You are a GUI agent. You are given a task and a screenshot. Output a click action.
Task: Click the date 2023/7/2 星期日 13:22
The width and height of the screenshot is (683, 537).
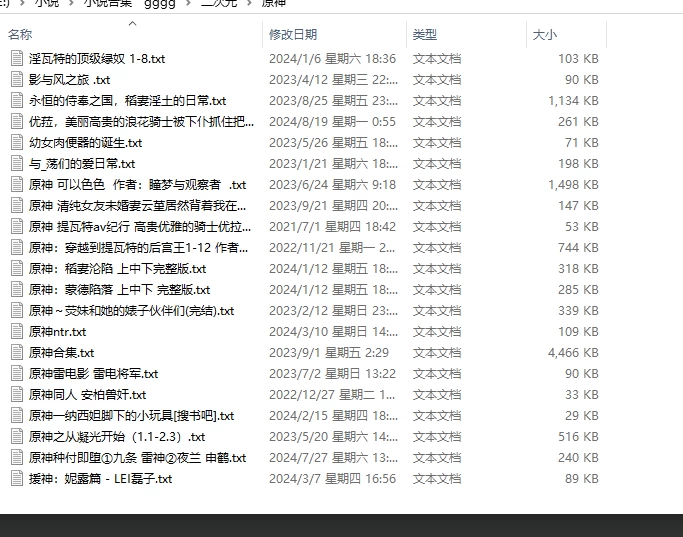pos(332,373)
